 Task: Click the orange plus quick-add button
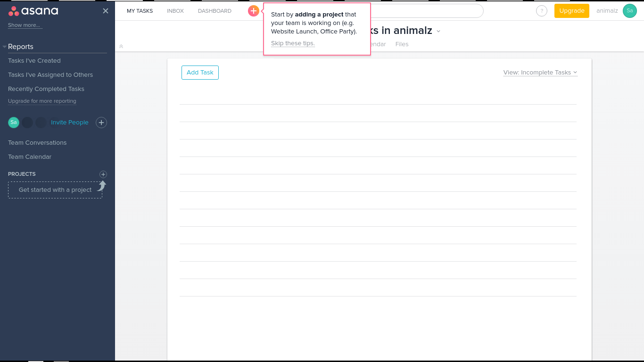click(x=253, y=11)
